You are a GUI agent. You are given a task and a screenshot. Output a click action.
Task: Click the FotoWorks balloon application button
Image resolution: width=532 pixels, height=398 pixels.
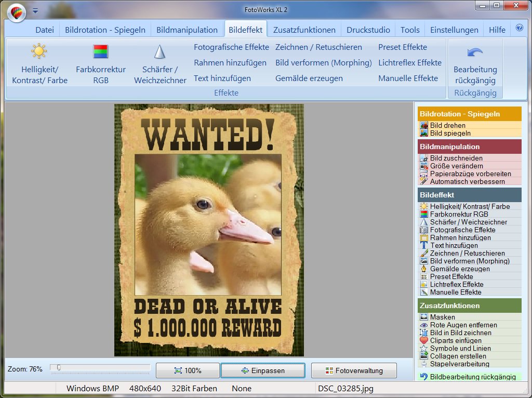[x=16, y=13]
